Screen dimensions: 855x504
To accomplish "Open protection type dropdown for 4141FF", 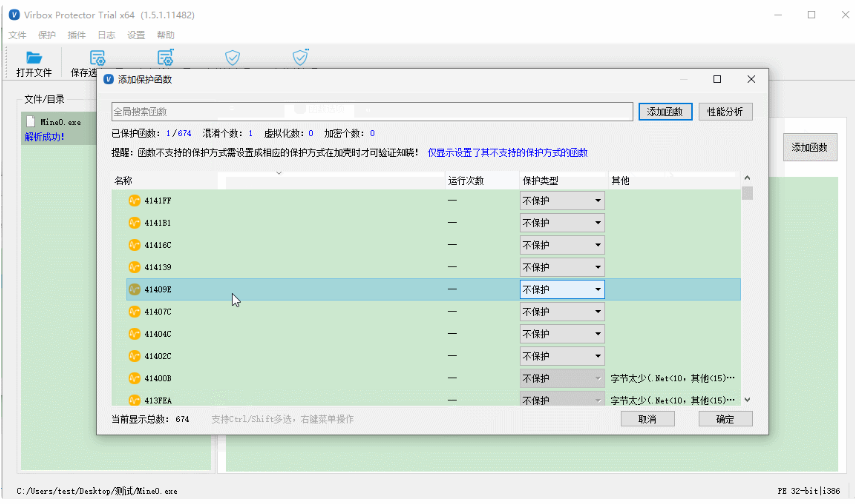I will 562,201.
